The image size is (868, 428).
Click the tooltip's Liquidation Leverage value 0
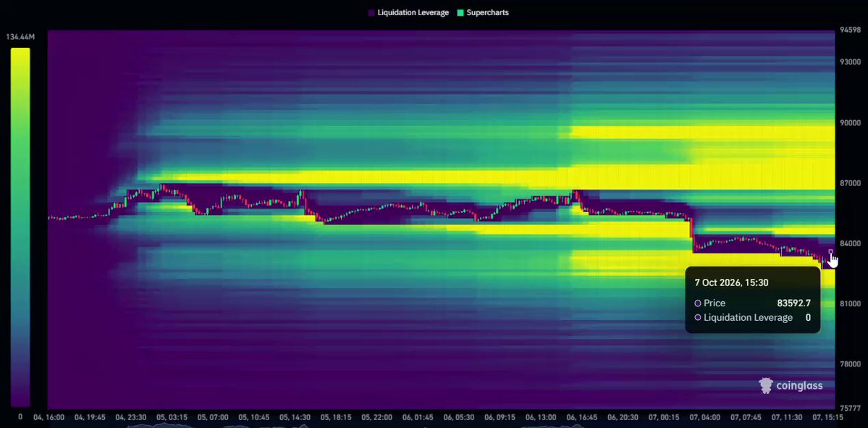pos(808,317)
